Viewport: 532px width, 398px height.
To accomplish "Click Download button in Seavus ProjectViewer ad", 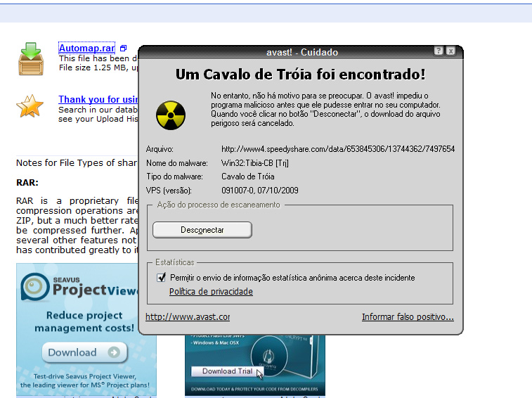I will pos(84,352).
